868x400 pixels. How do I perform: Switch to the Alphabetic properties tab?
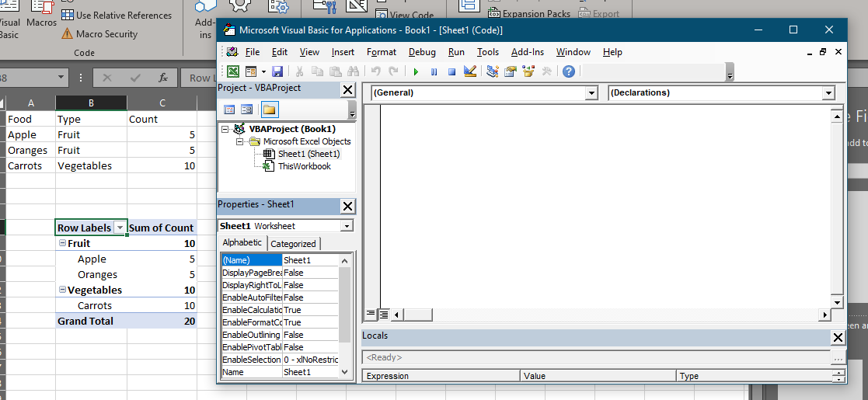point(242,242)
